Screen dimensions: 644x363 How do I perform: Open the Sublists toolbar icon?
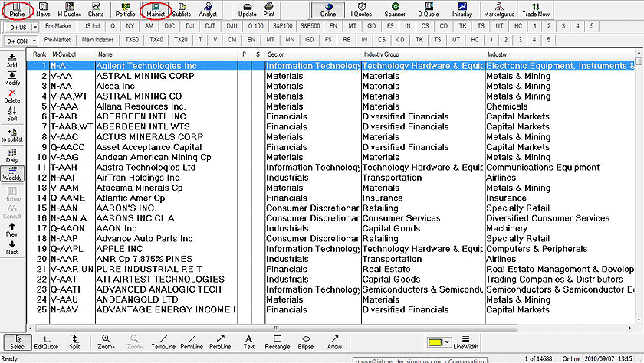[182, 9]
